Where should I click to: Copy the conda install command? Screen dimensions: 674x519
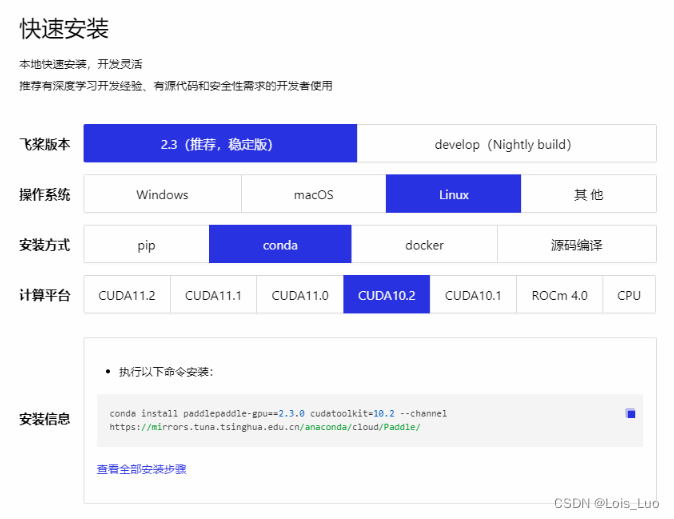(630, 413)
